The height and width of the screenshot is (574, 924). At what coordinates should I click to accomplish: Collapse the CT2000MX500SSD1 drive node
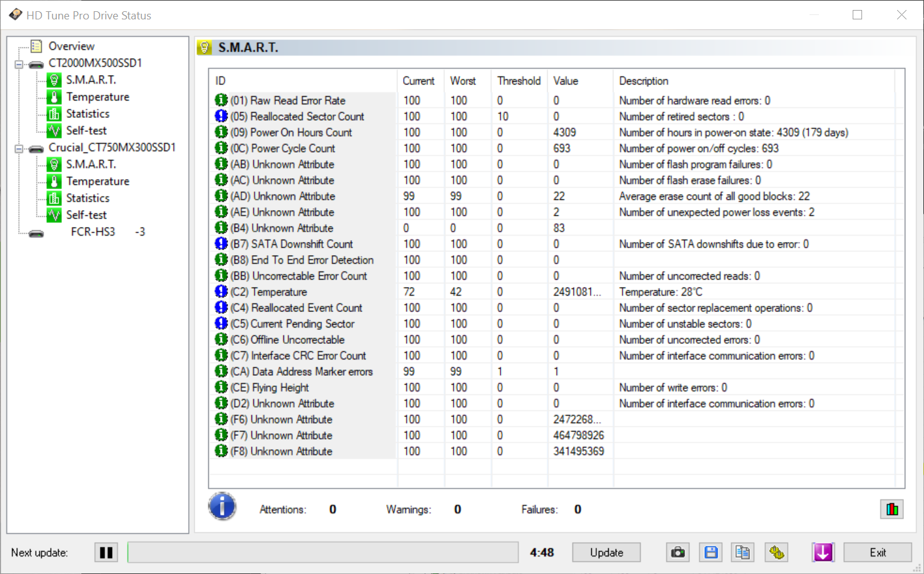[x=19, y=64]
